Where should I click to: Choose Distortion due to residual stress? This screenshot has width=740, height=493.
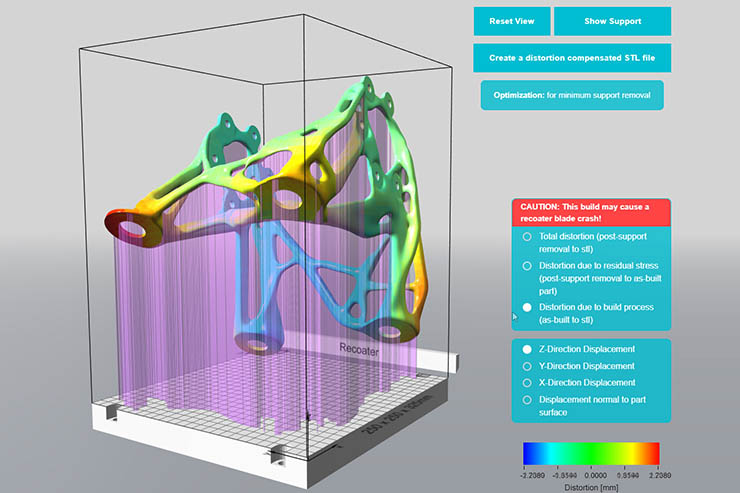526,266
